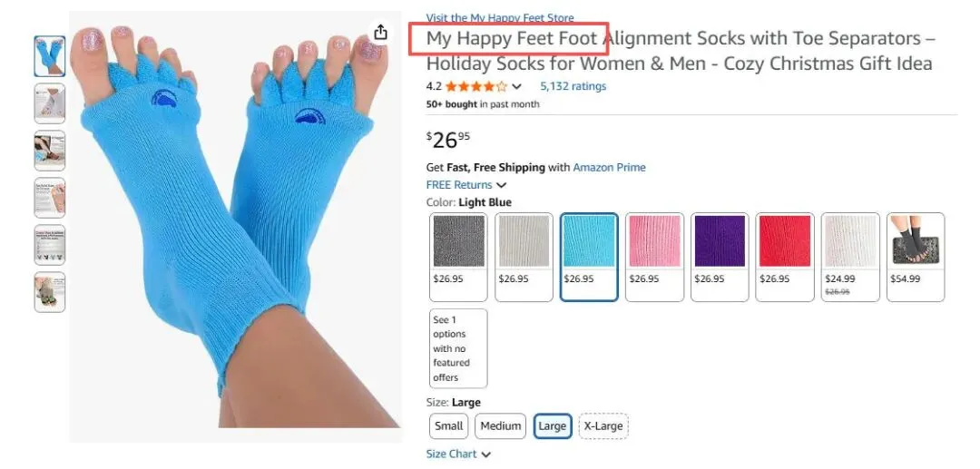Pick the purple color swatch
Image resolution: width=980 pixels, height=469 pixels.
(x=720, y=257)
